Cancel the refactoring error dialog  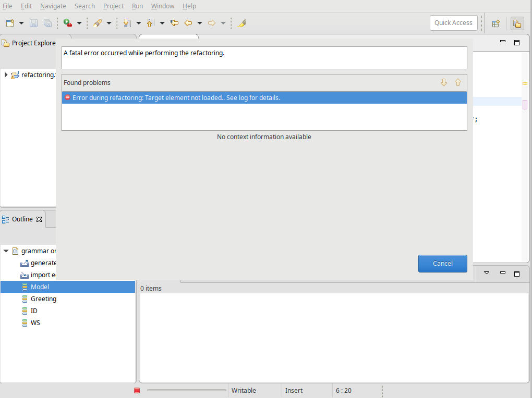coord(442,264)
